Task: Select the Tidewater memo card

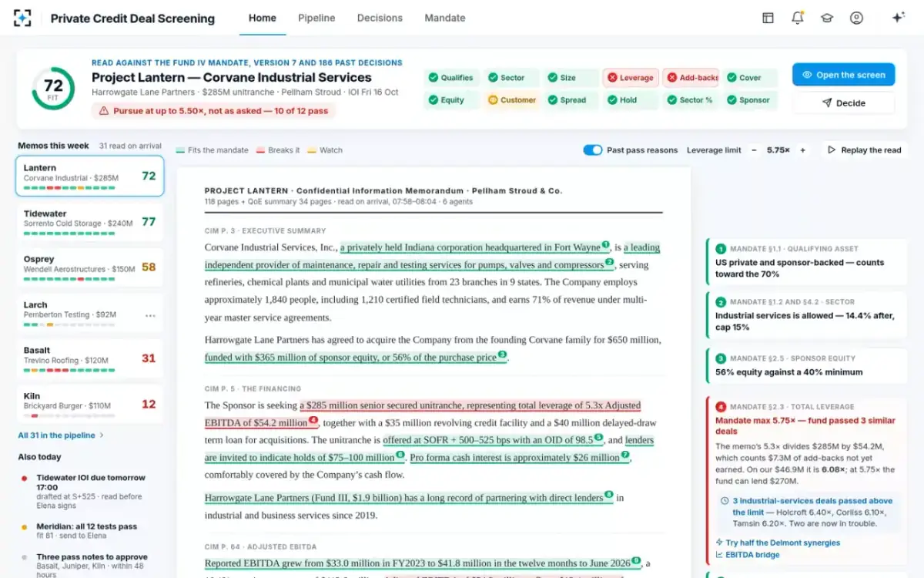Action: (89, 222)
